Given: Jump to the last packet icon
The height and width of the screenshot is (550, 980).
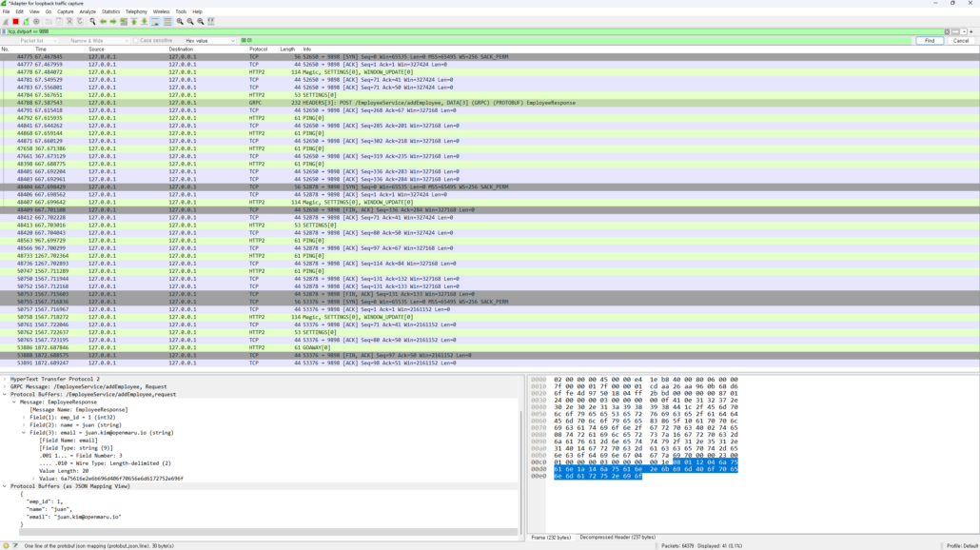Looking at the screenshot, I should click(x=144, y=21).
